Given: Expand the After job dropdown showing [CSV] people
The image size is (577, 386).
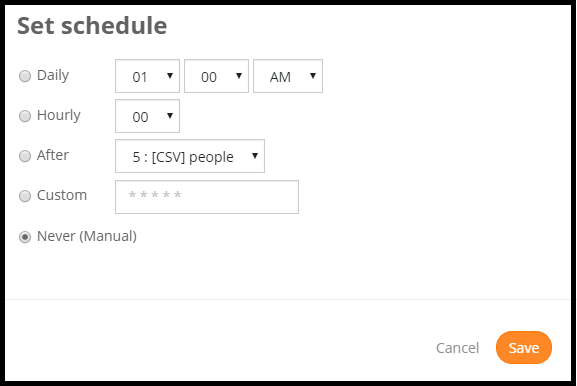Looking at the screenshot, I should point(190,156).
